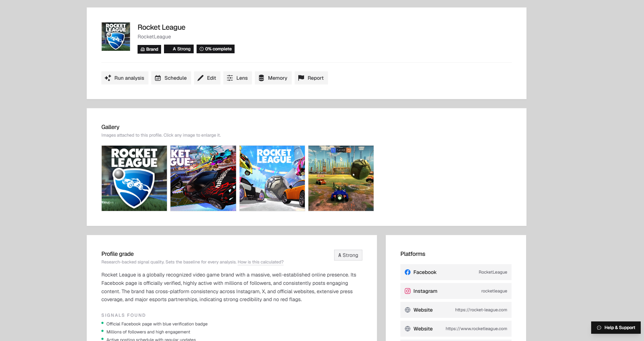Open the Memory panel
Viewport: 644px width, 341px height.
[x=273, y=78]
